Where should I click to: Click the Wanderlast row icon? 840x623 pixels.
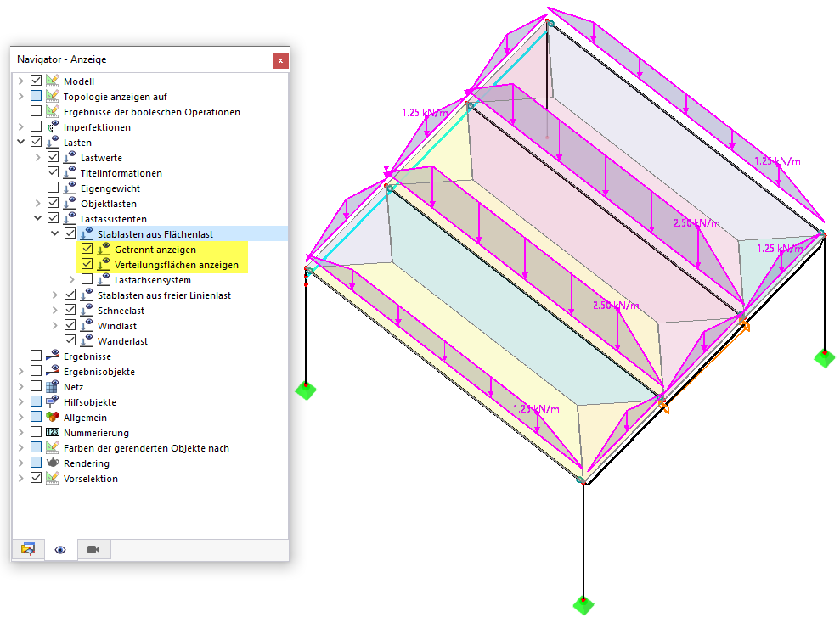(87, 340)
